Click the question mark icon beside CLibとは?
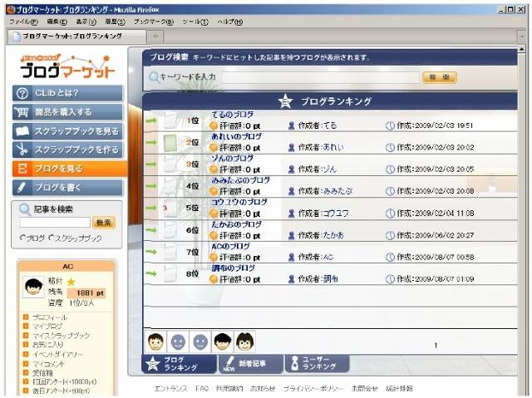This screenshot has width=532, height=398. [x=22, y=93]
